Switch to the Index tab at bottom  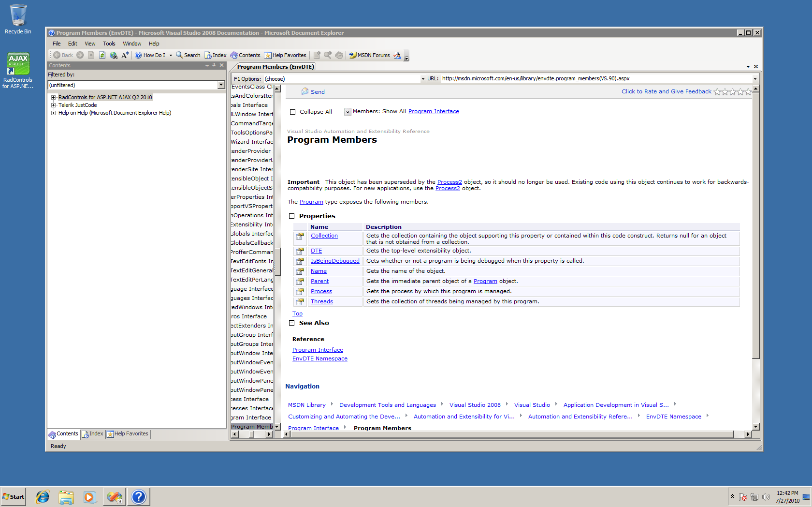click(x=92, y=434)
